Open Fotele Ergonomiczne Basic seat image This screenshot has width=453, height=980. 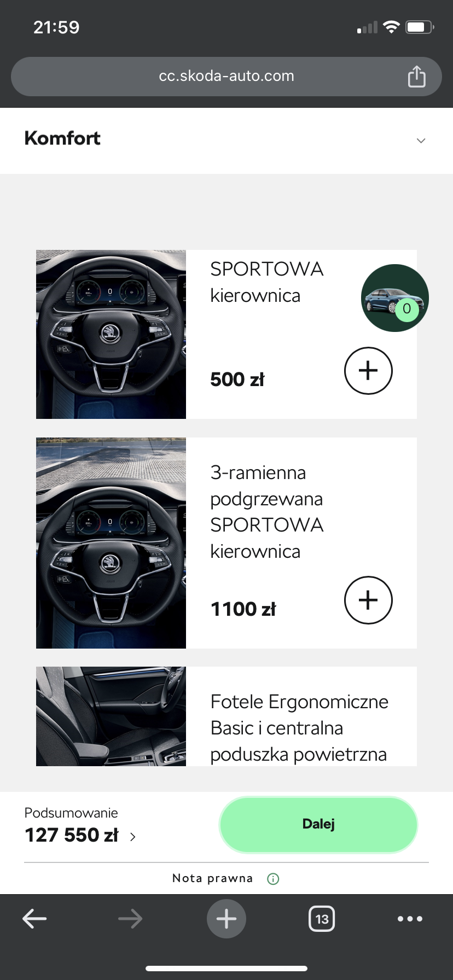click(x=111, y=716)
